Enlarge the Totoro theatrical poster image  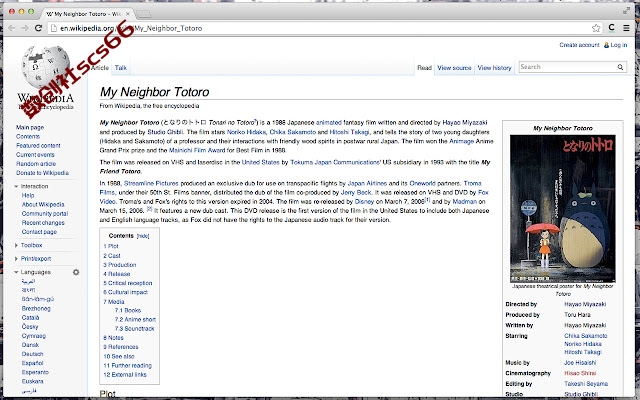563,208
